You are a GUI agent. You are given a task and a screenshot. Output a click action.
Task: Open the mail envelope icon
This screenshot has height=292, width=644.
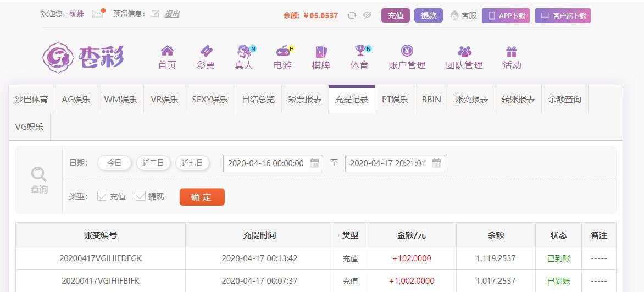coord(97,14)
